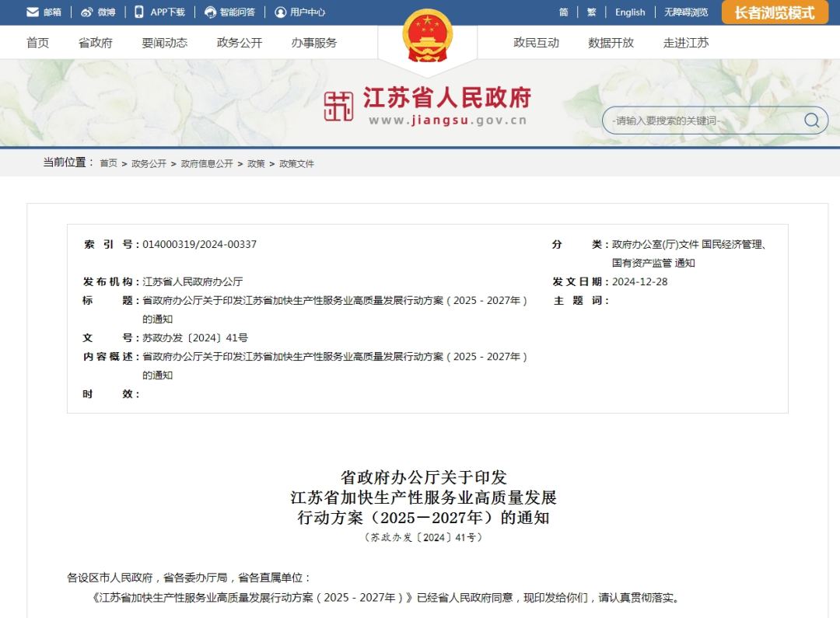Switch site language to English
840x618 pixels.
pyautogui.click(x=630, y=12)
